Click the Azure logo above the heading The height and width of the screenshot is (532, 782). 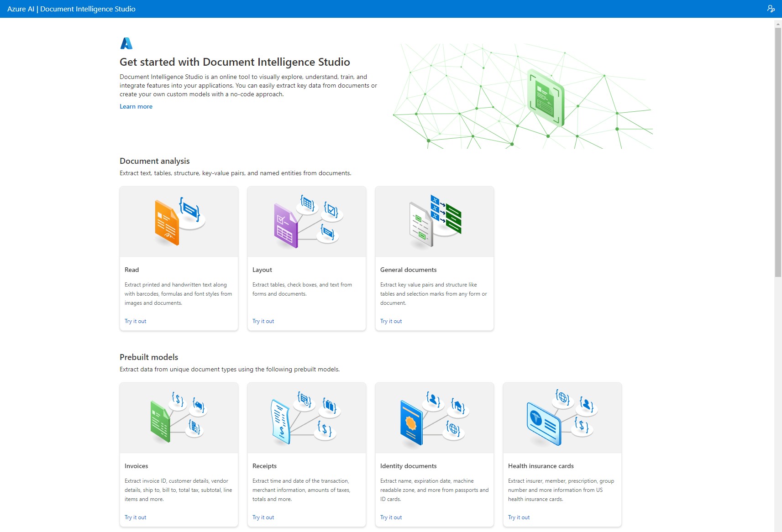tap(126, 43)
